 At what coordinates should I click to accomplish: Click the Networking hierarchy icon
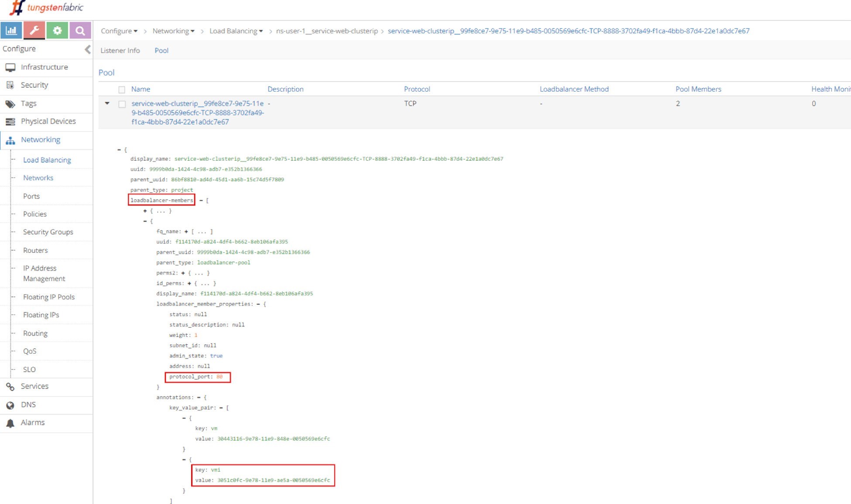(10, 140)
